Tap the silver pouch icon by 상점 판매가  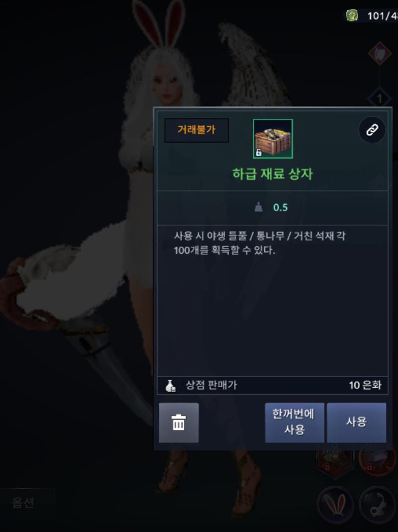pos(170,385)
